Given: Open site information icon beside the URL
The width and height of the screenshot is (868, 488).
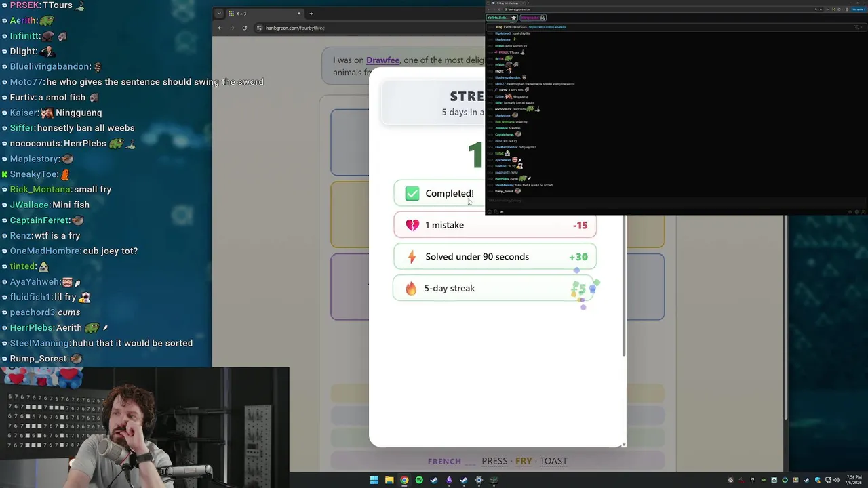Looking at the screenshot, I should point(259,28).
